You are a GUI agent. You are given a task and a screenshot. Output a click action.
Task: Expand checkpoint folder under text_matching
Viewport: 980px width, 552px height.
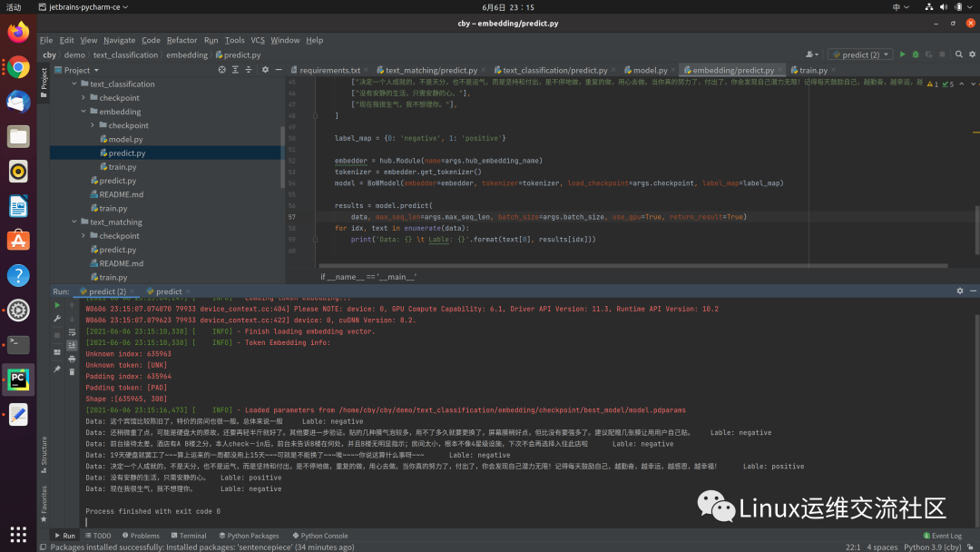83,236
